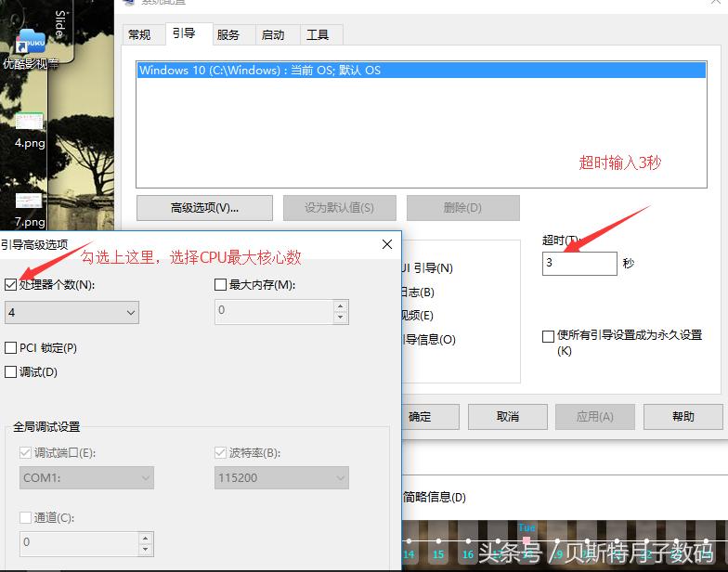Click the UI 引导(N) option label

[x=427, y=267]
